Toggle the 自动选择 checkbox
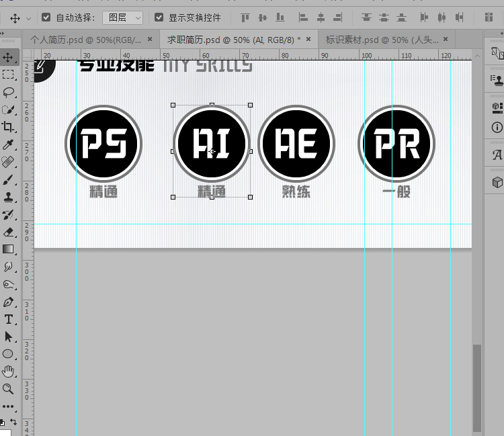 pos(46,17)
